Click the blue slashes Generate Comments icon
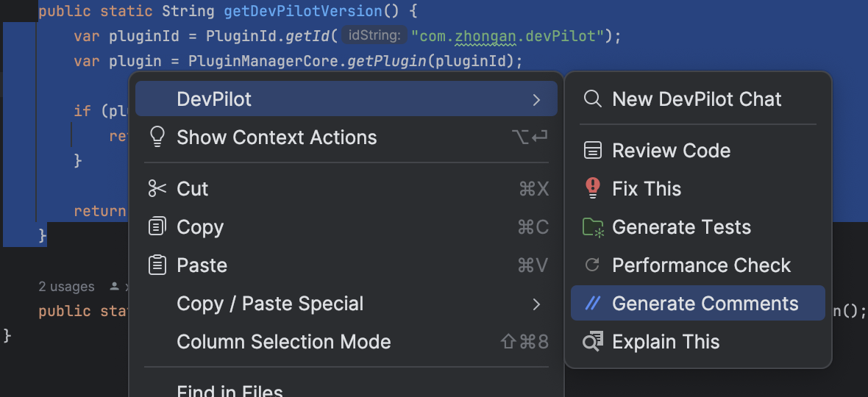 593,304
